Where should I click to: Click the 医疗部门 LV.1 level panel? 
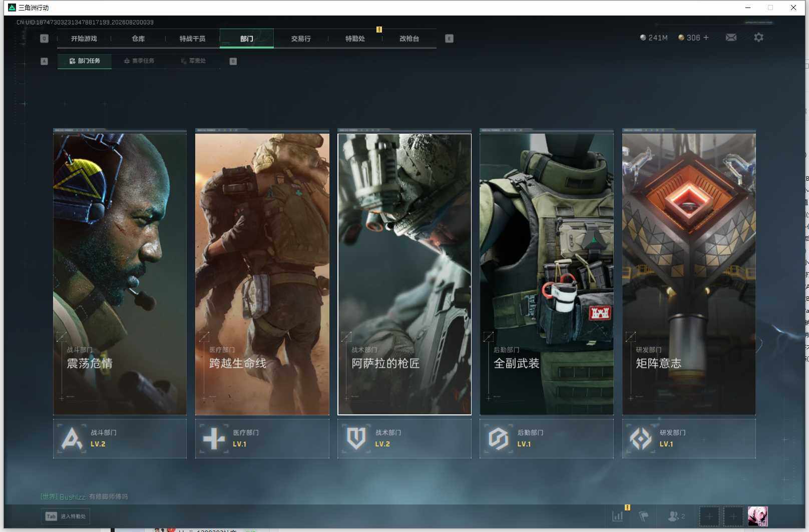262,438
